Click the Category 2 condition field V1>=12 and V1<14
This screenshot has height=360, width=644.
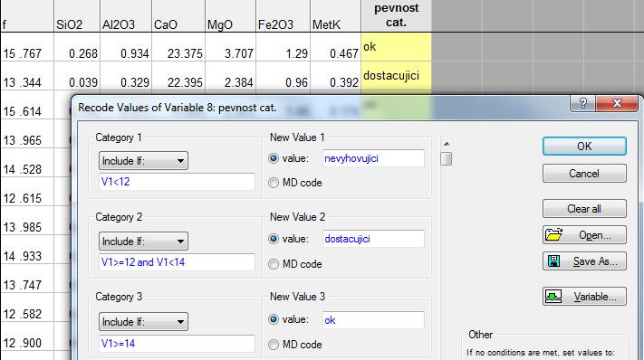[x=177, y=262]
